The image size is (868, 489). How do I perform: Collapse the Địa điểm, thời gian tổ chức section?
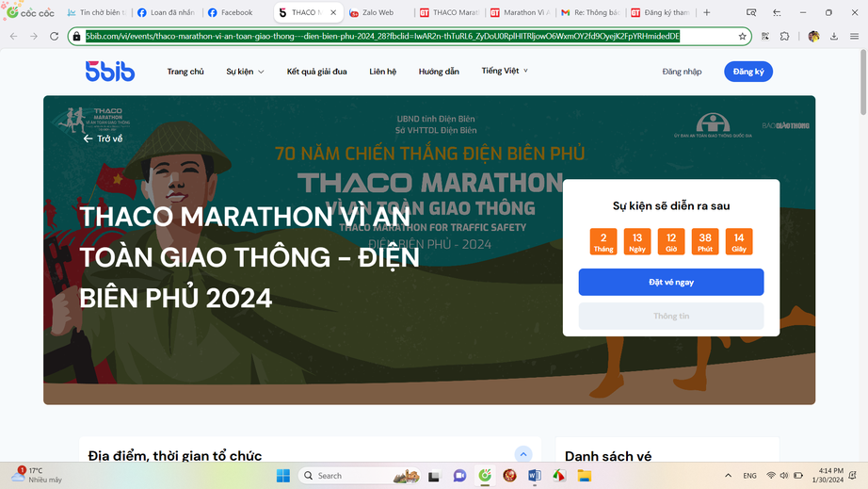point(523,455)
